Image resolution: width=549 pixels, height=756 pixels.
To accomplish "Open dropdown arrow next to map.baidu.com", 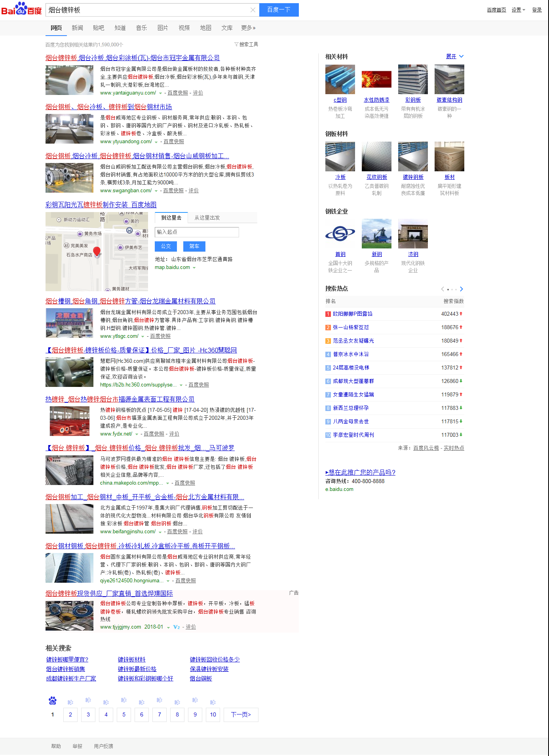I will pyautogui.click(x=194, y=268).
